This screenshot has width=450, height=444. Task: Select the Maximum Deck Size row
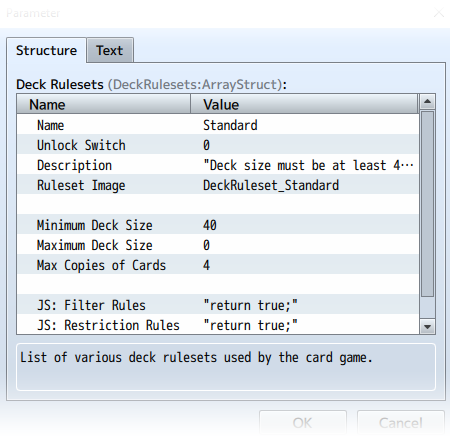point(218,245)
